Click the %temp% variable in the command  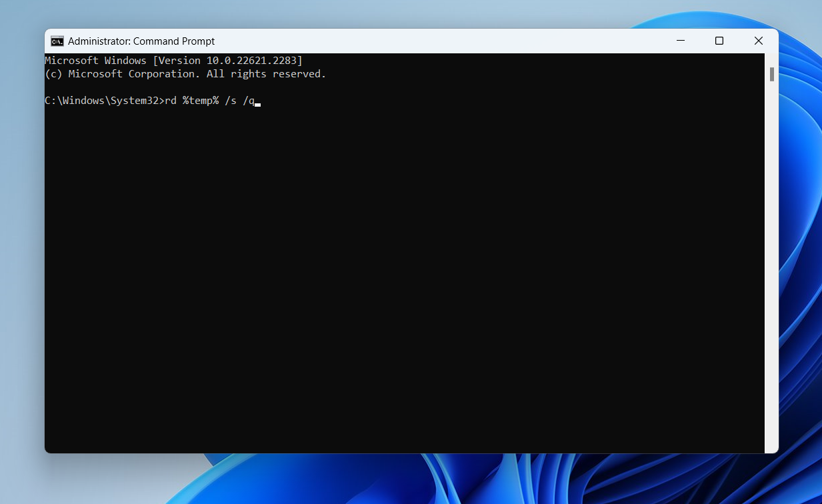tap(201, 101)
